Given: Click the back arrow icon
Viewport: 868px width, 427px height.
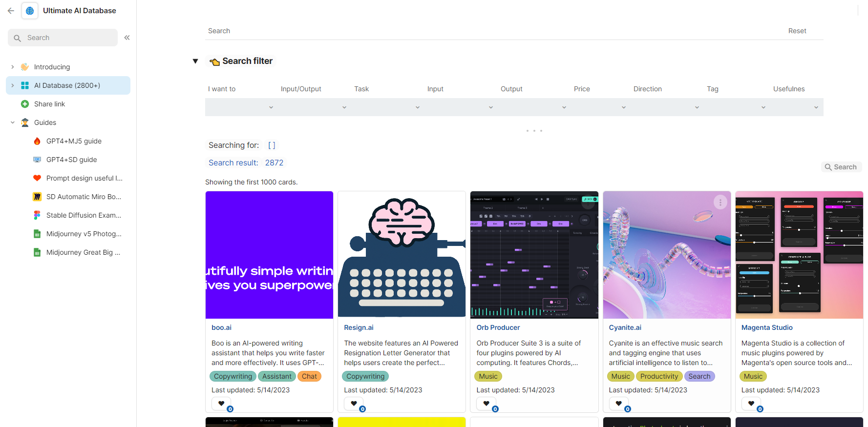Looking at the screenshot, I should [11, 11].
